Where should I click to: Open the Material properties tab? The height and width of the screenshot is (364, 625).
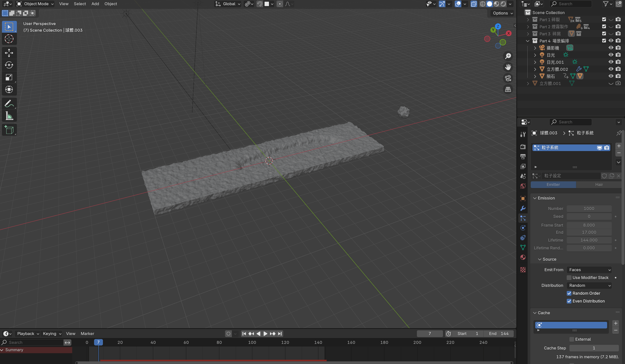click(523, 257)
